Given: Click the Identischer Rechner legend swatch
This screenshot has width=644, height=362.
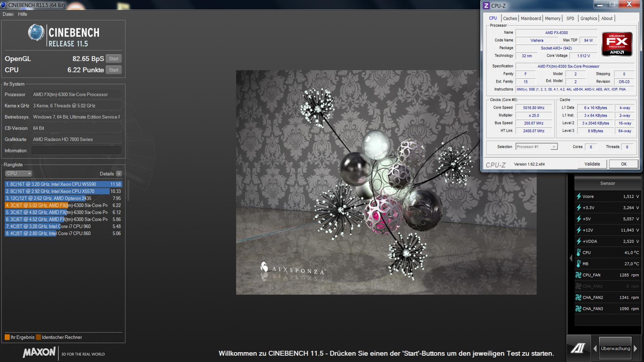Looking at the screenshot, I should [38, 337].
